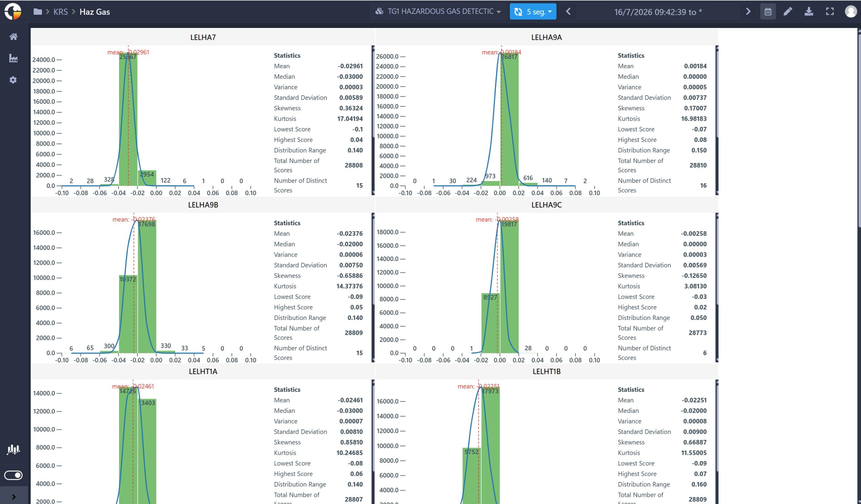
Task: Expand the sidebar with the bottom chevron
Action: 14,497
